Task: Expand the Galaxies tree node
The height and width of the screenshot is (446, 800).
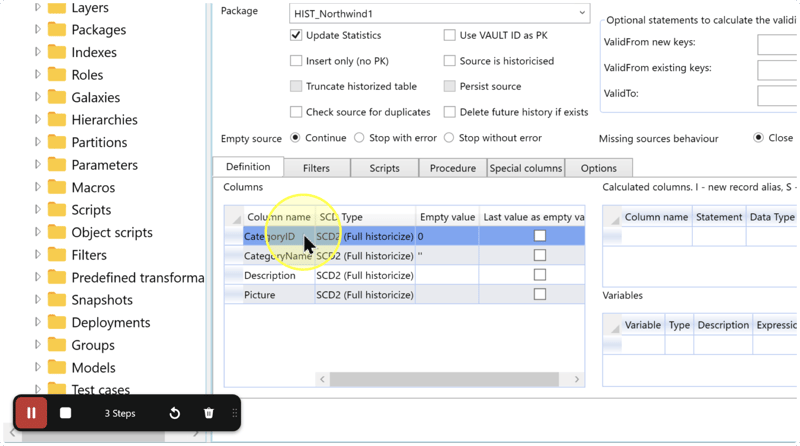Action: pos(37,97)
